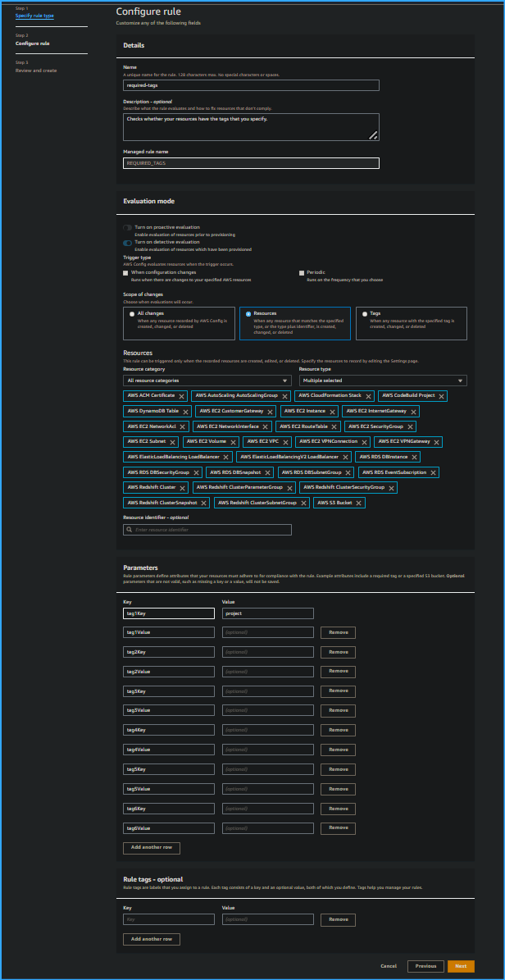
Task: Click the Previous button
Action: [x=425, y=966]
